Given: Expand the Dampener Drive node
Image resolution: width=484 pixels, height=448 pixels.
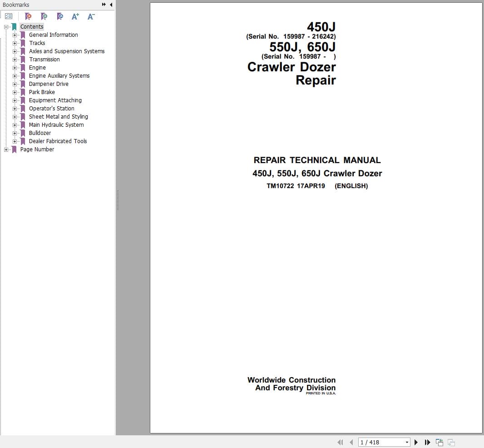Looking at the screenshot, I should (15, 84).
